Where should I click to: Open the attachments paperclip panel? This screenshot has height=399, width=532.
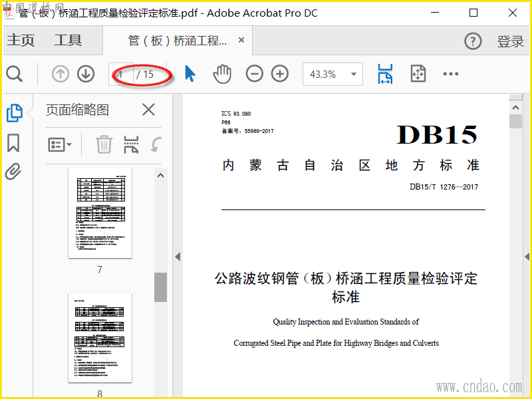point(13,172)
